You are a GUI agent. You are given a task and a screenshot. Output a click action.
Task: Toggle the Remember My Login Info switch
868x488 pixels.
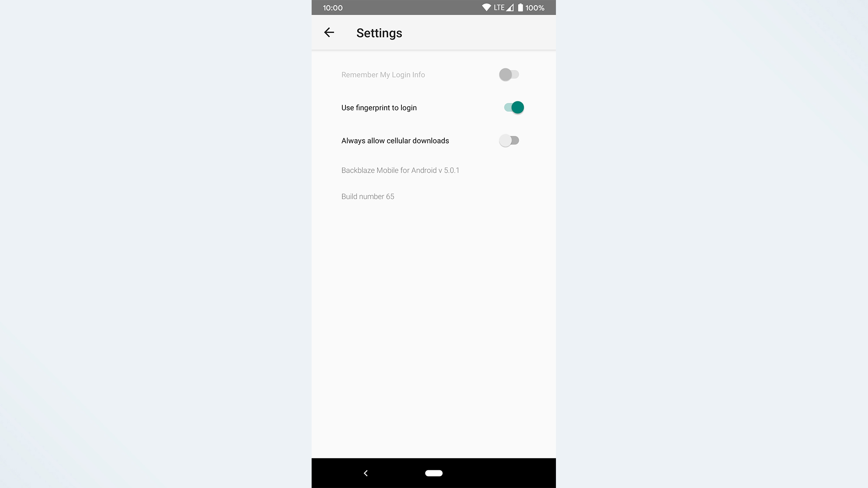(510, 75)
